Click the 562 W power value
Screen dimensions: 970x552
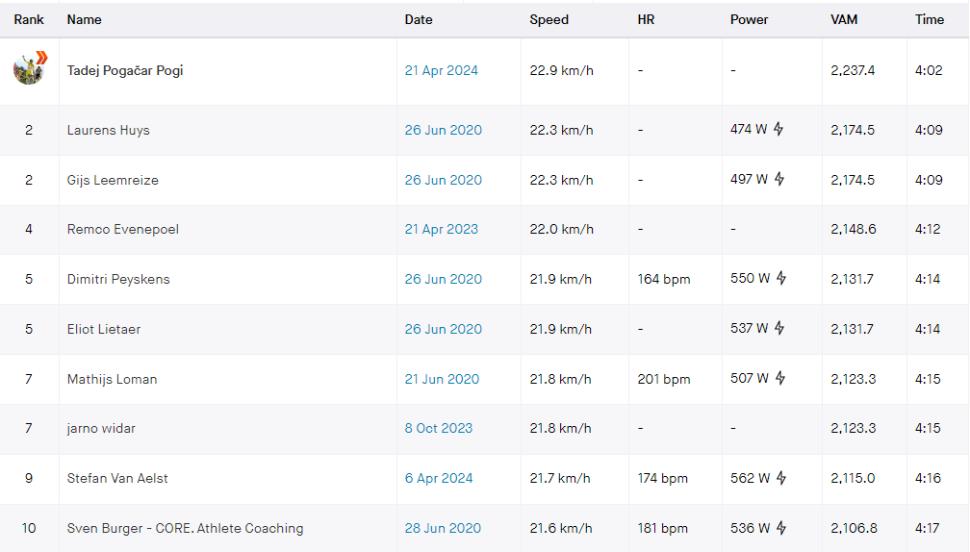pyautogui.click(x=750, y=478)
